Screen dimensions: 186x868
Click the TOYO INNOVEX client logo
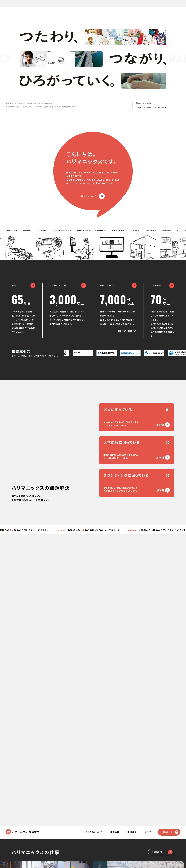[107, 353]
